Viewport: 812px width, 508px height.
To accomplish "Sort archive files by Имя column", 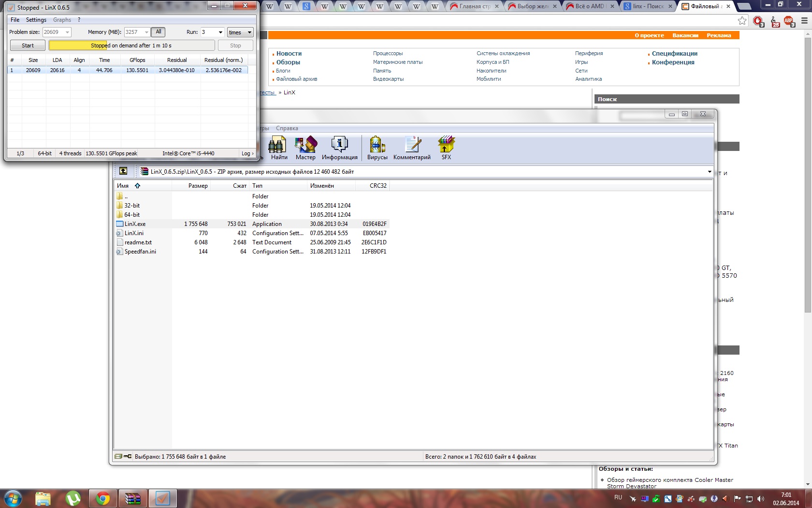I will coord(143,186).
